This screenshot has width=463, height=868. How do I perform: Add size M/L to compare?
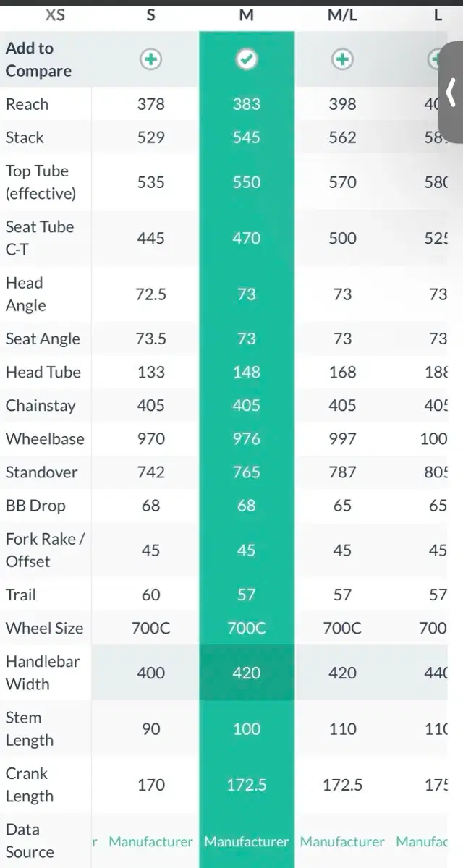point(342,60)
